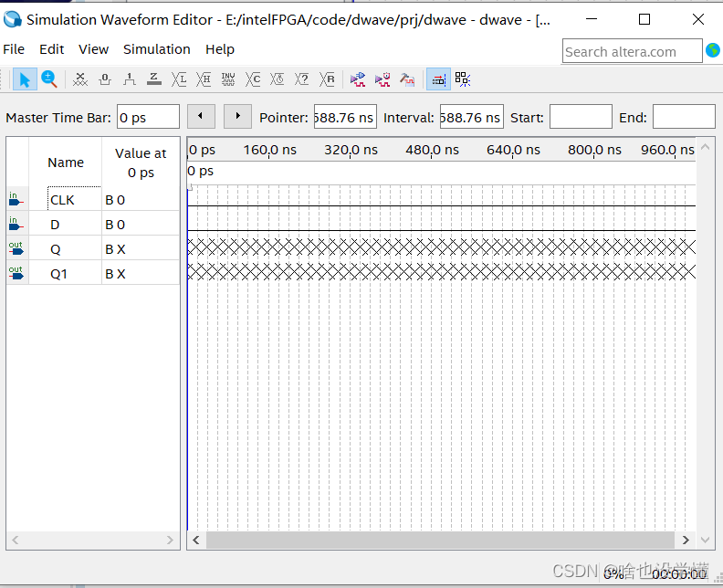This screenshot has width=723, height=588.
Task: Click the End time field
Action: 684,117
